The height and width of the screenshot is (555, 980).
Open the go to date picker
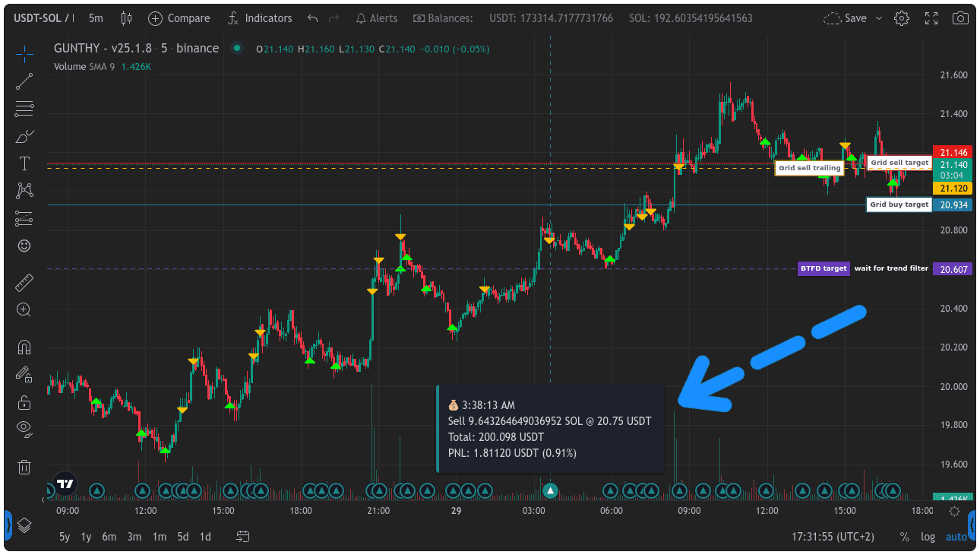tap(243, 537)
